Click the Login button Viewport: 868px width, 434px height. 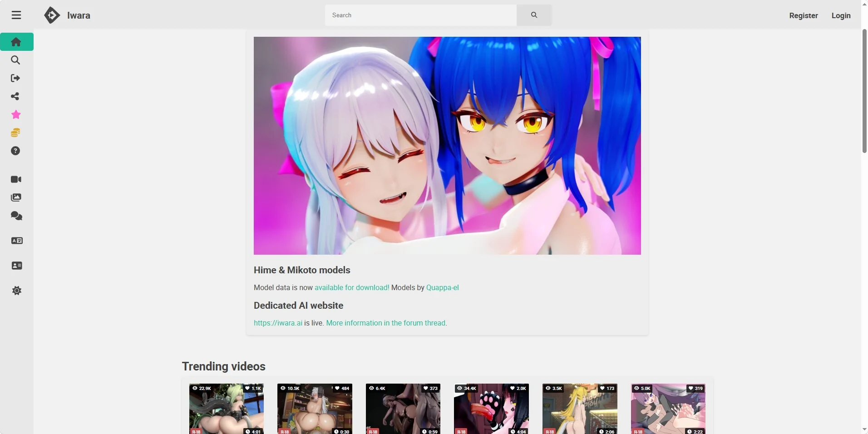(x=841, y=15)
